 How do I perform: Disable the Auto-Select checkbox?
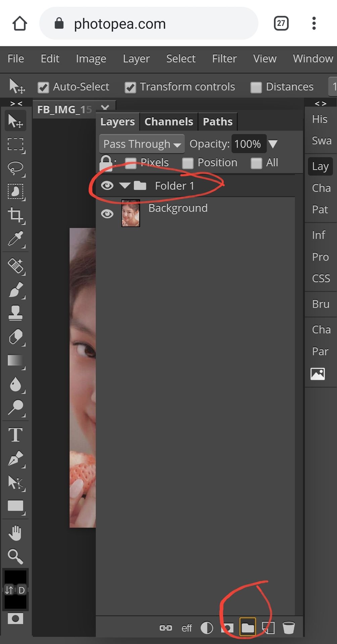click(x=43, y=87)
